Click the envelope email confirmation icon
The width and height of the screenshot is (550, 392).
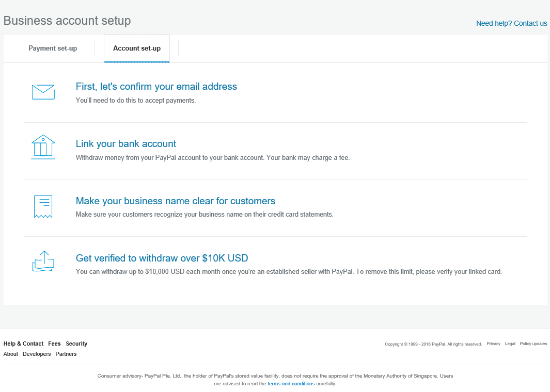point(43,92)
